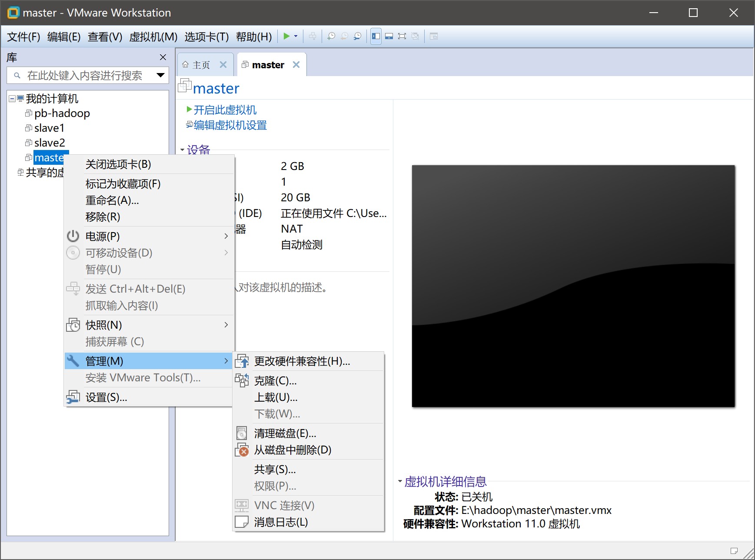Close the library panel
This screenshot has width=755, height=560.
click(x=163, y=57)
